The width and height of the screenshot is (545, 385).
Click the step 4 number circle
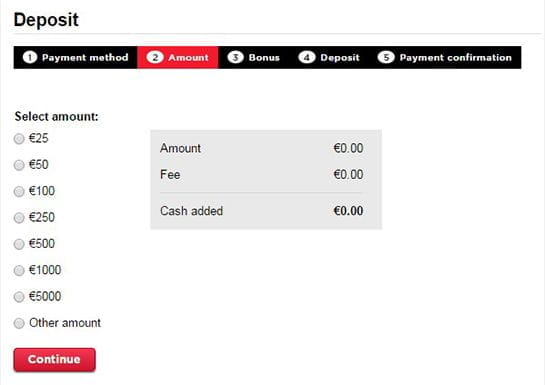pyautogui.click(x=307, y=57)
